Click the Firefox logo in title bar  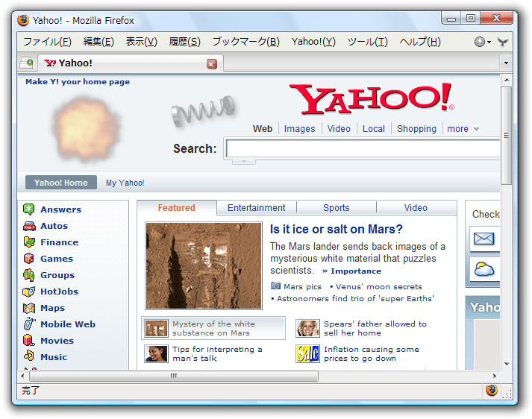[x=23, y=20]
